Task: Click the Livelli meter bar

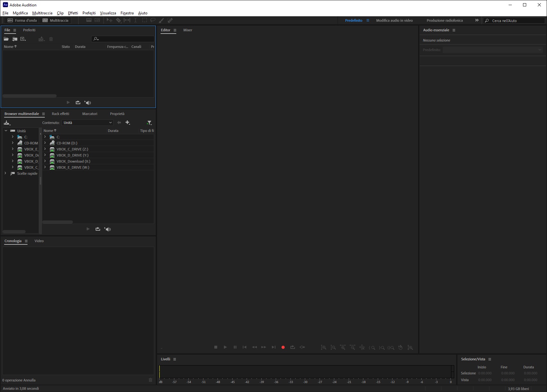Action: click(306, 372)
